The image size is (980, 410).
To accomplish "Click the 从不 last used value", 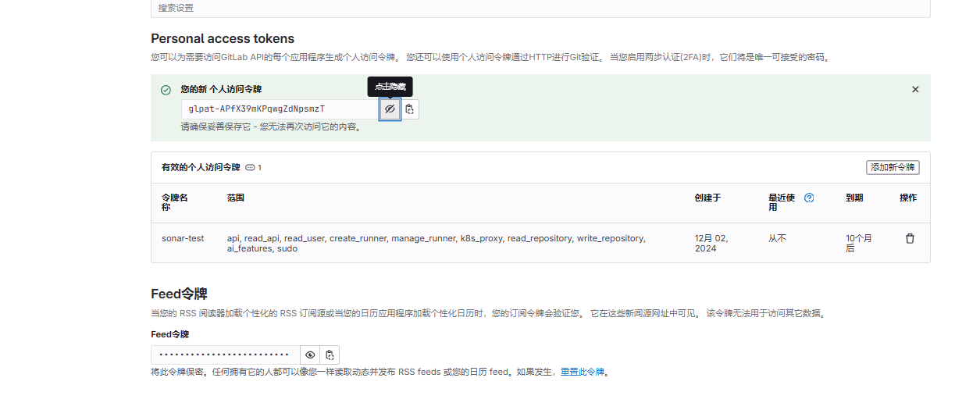I will pos(777,238).
